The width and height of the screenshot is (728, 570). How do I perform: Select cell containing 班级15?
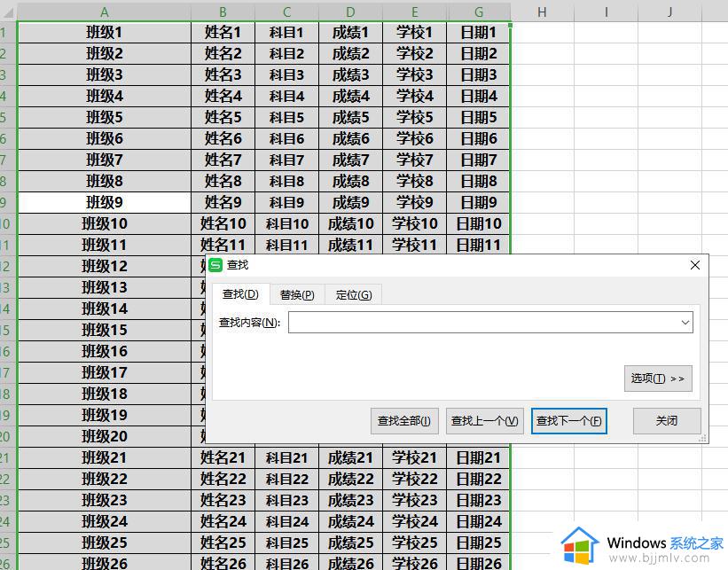105,330
